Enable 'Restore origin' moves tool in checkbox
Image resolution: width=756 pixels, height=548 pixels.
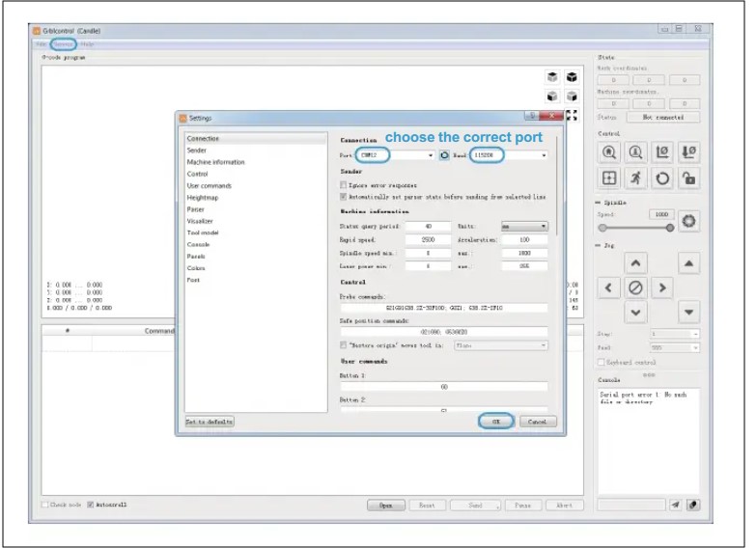click(x=344, y=345)
